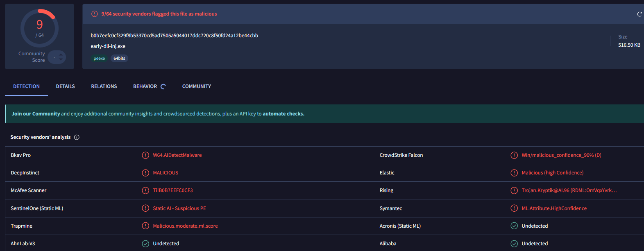This screenshot has height=251, width=644.
Task: Click the Bkav Pro vendor name
Action: [x=21, y=155]
